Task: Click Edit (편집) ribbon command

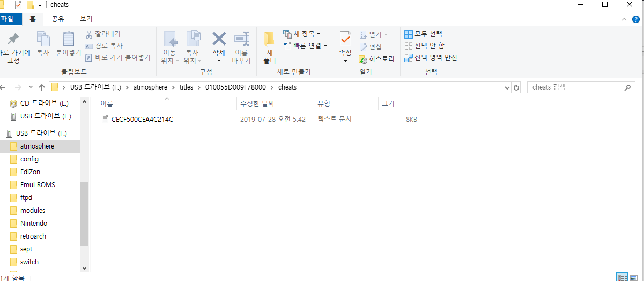Action: 371,47
